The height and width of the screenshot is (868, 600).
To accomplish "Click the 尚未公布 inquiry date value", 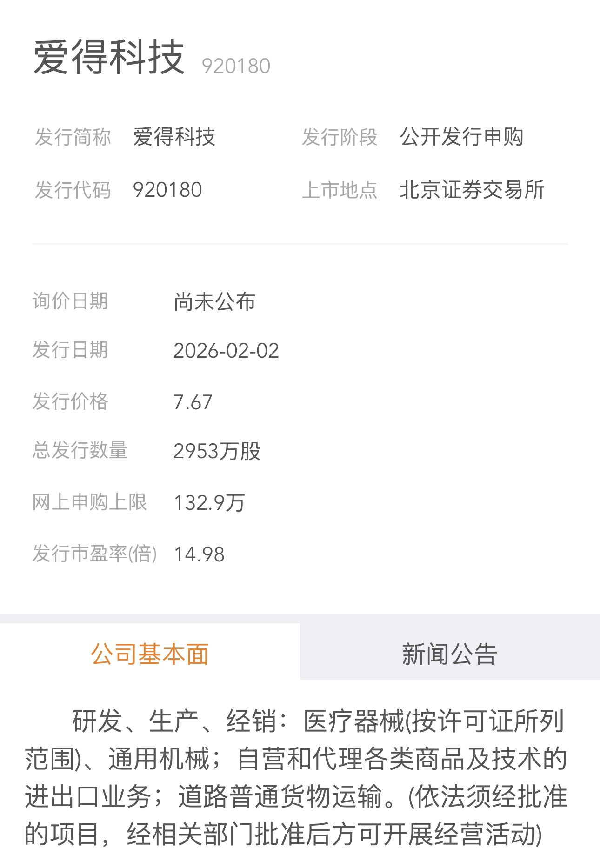I will (x=214, y=301).
